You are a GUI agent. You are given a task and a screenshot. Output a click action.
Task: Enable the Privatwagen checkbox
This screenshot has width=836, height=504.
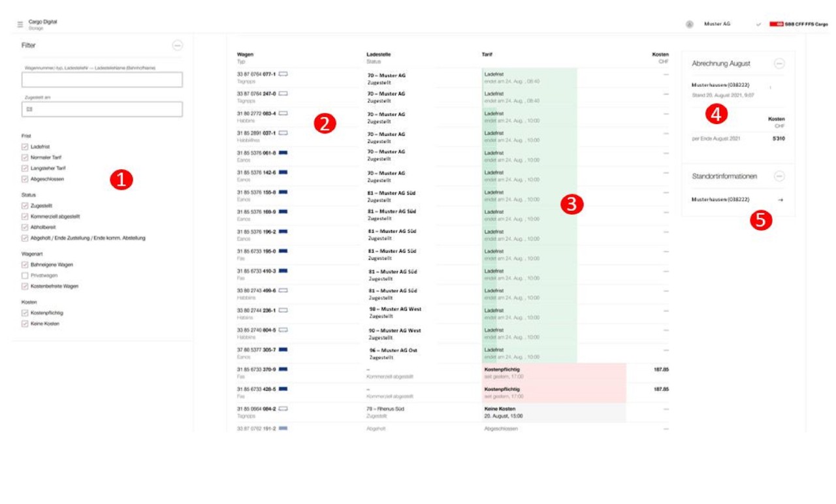(x=25, y=276)
